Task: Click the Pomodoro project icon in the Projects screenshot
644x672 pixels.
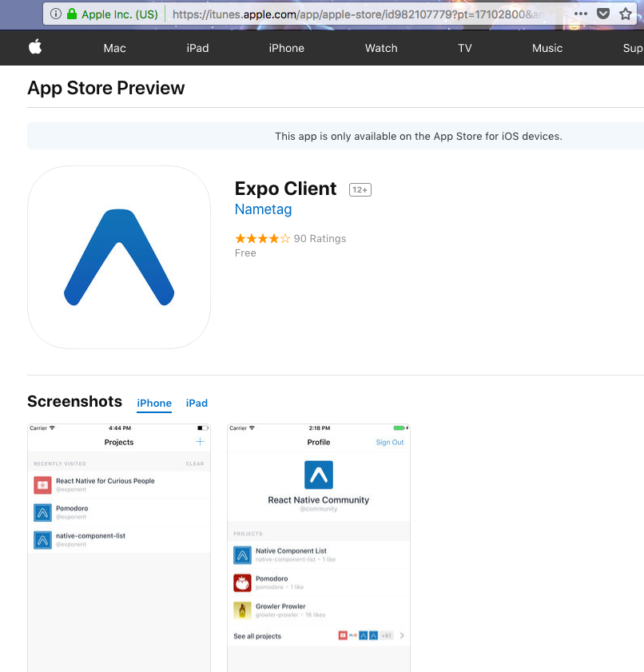Action: pos(42,512)
